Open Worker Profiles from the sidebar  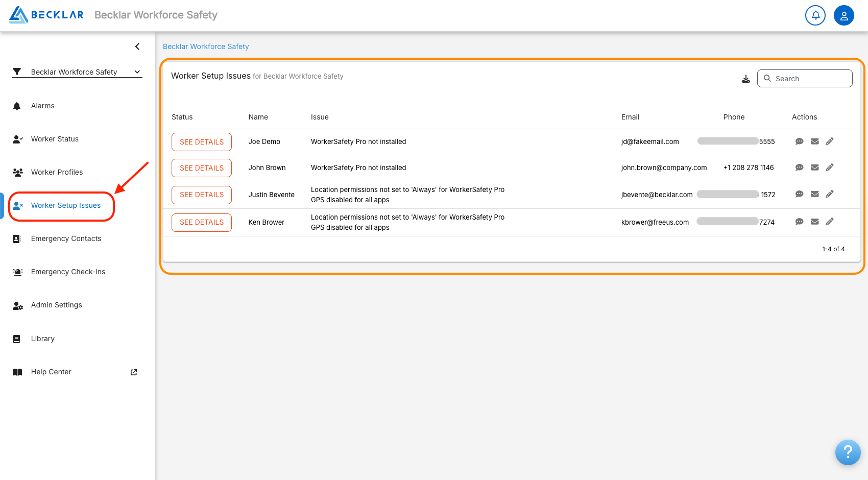click(56, 172)
